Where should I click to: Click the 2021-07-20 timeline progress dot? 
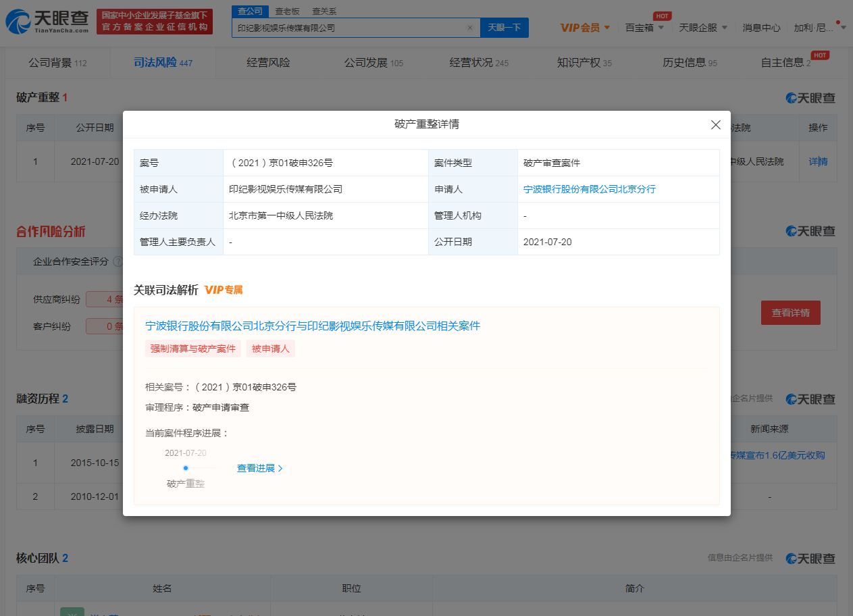186,468
